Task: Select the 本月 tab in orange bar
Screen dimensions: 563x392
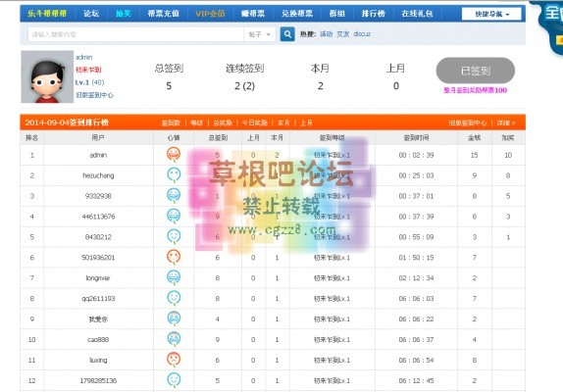Action: tap(283, 122)
